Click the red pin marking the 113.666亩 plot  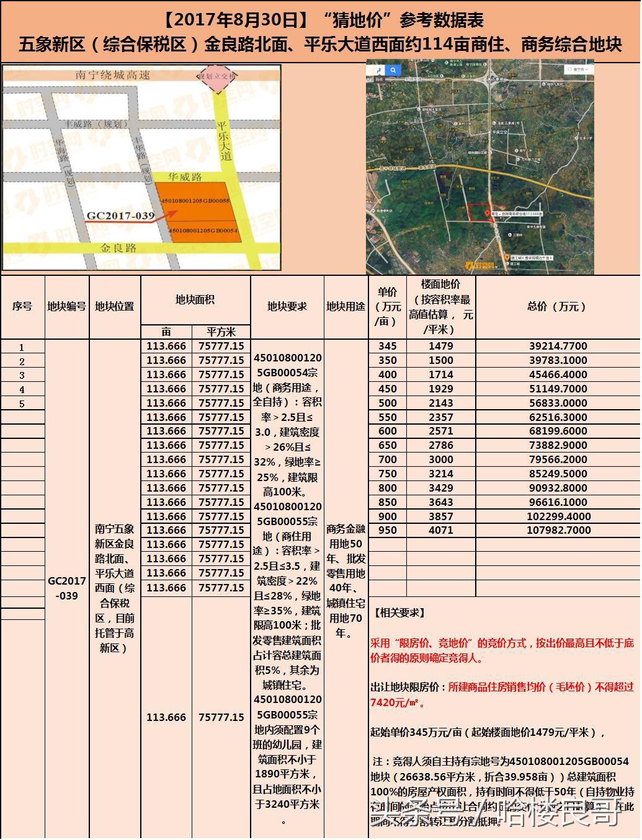486,214
